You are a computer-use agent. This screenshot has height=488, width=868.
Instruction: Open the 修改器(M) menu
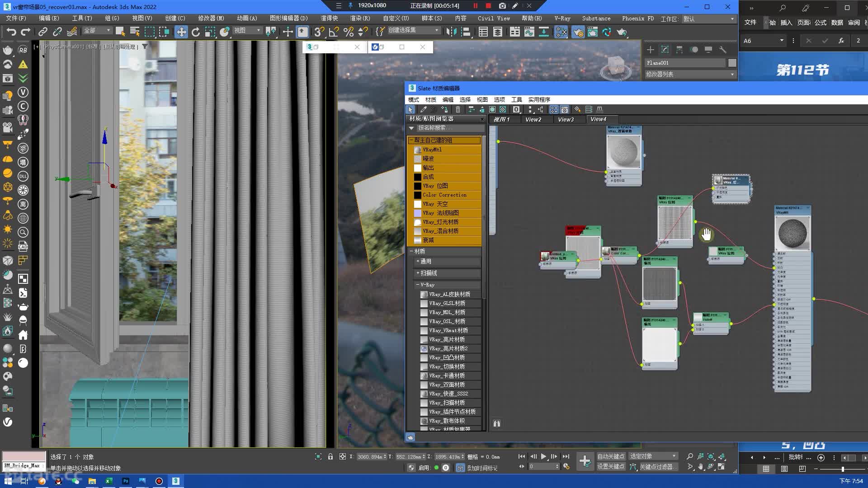211,19
